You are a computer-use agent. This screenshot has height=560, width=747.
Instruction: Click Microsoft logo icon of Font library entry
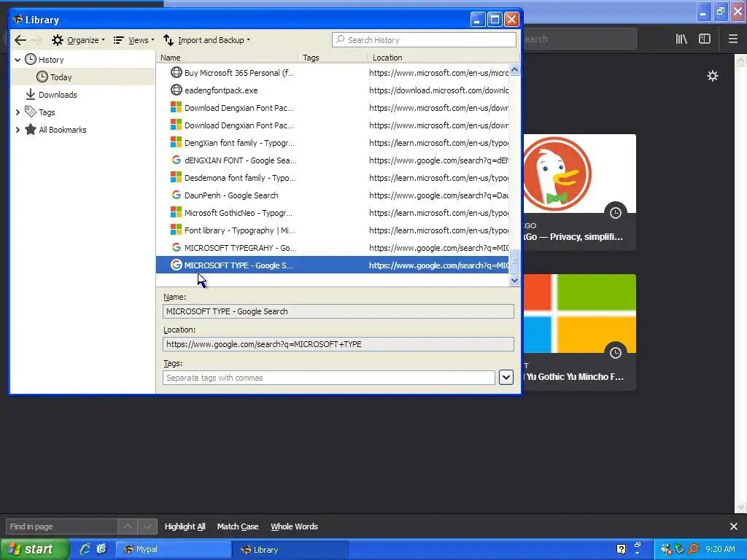tap(177, 230)
